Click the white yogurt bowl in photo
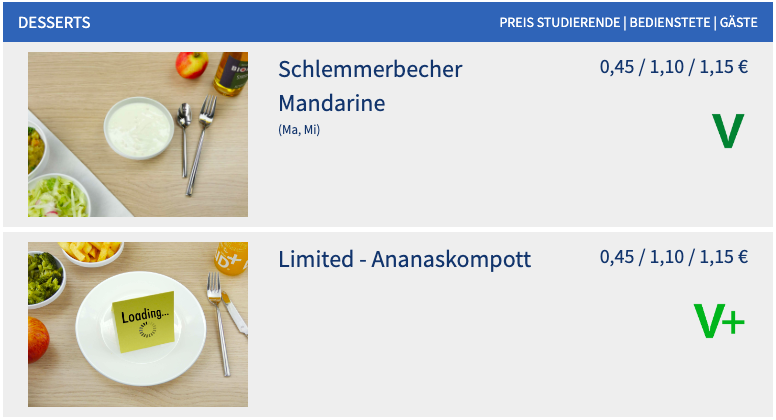 click(x=139, y=128)
